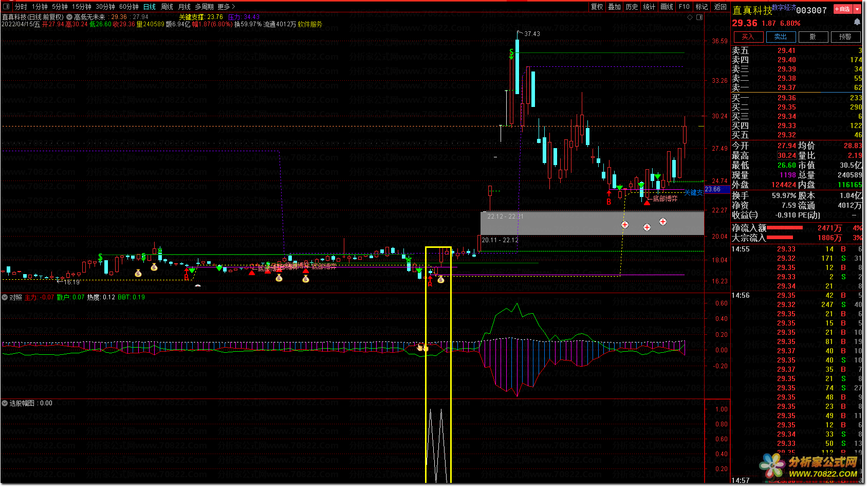Expand the 对照 sub-chart indicator menu

pyautogui.click(x=5, y=297)
